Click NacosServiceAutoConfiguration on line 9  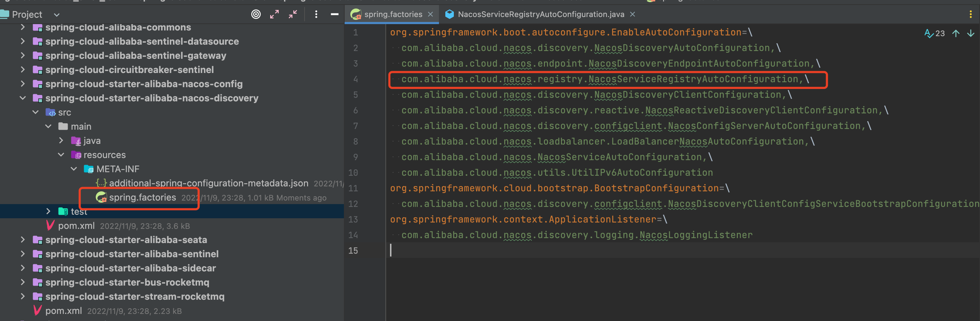620,157
